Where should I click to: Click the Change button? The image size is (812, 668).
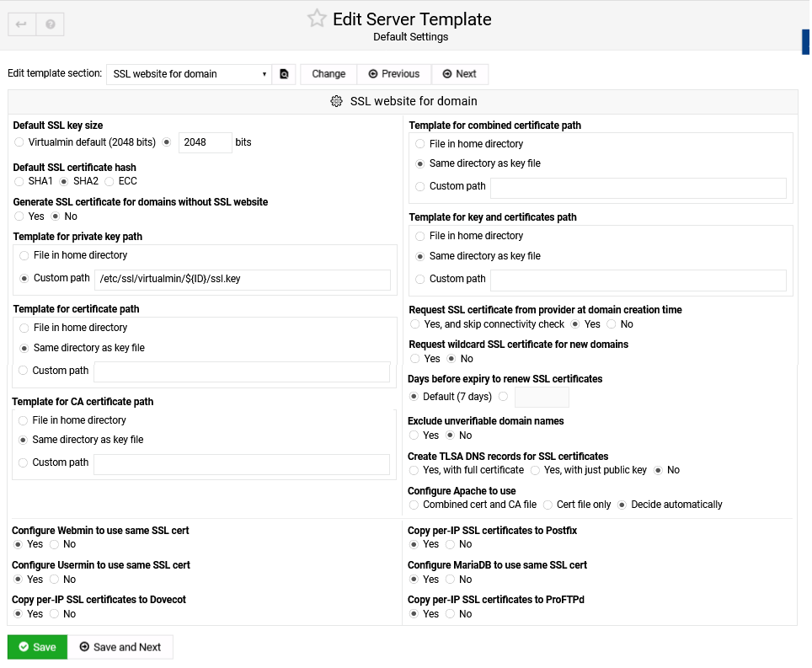point(329,74)
